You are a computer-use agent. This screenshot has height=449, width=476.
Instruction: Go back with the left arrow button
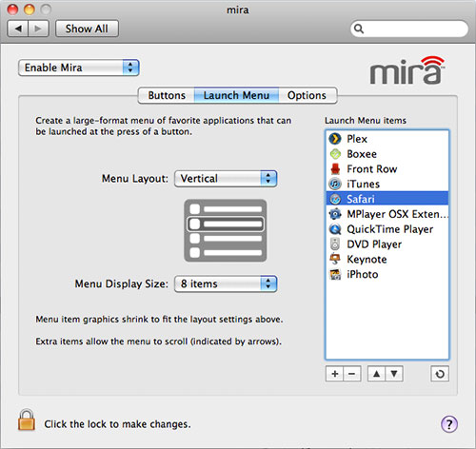pos(18,29)
